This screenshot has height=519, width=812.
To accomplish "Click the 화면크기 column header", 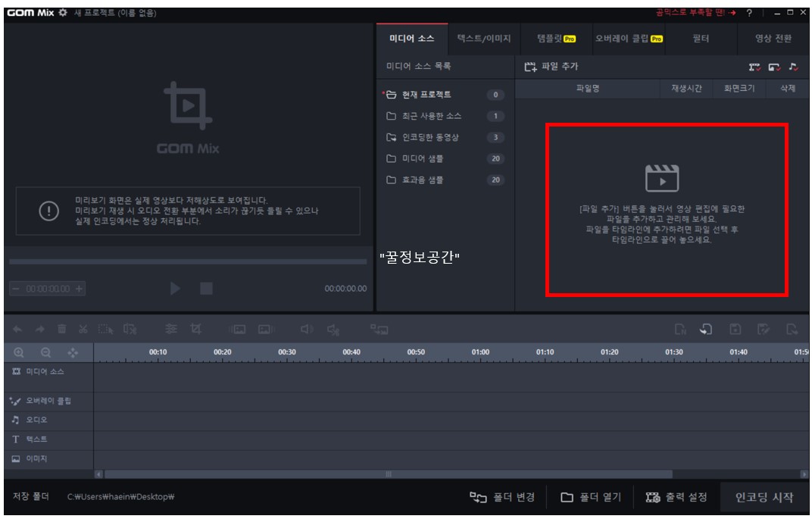I will [x=739, y=89].
